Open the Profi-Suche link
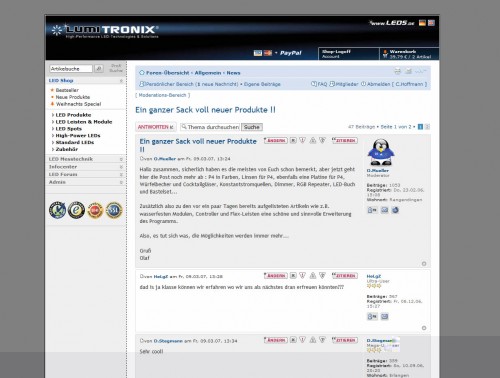Screen dimensions: 500x378 coord(116,68)
